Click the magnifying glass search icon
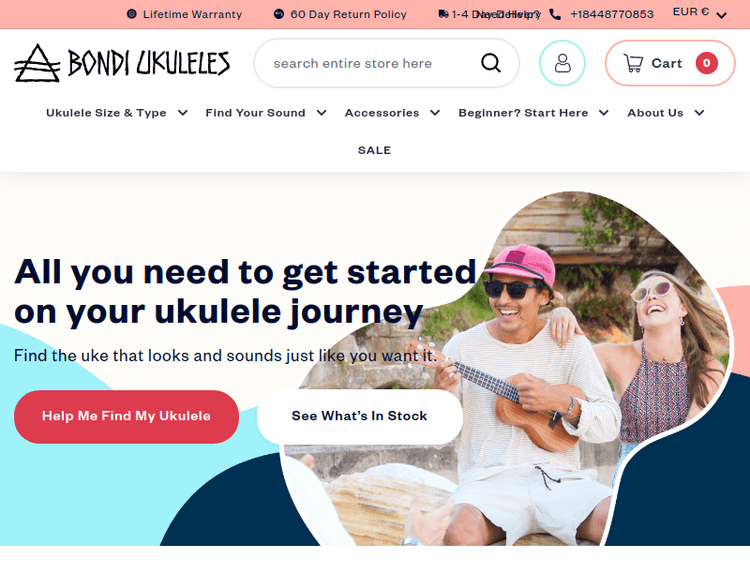This screenshot has width=750, height=563. [490, 63]
